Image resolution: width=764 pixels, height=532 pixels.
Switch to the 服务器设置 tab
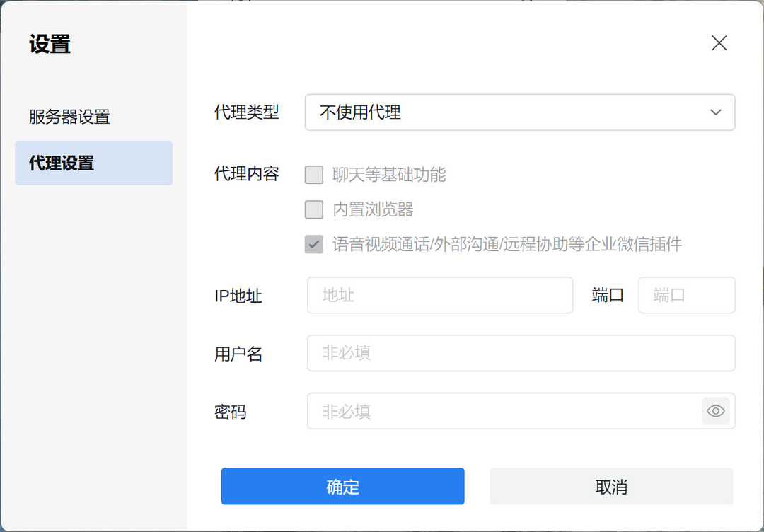click(x=69, y=117)
